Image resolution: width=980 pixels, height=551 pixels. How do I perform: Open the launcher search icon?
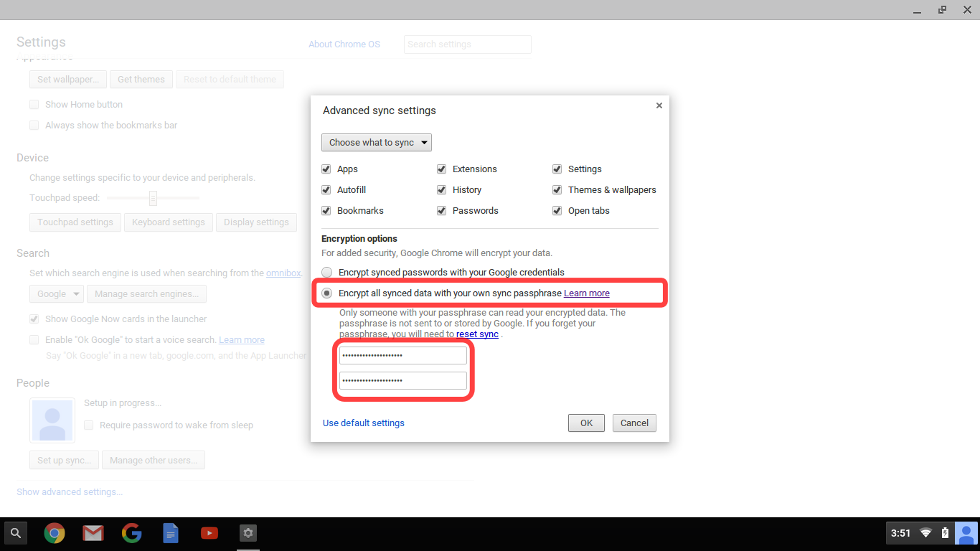point(16,533)
